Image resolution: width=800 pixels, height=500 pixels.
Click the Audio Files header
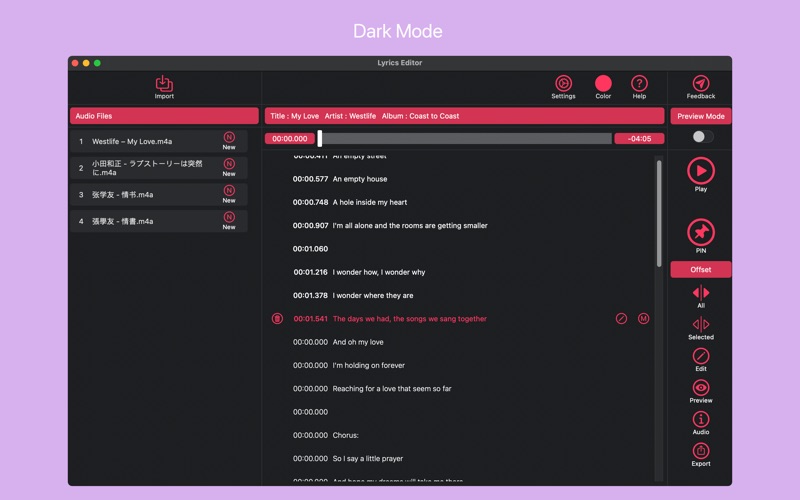[164, 116]
